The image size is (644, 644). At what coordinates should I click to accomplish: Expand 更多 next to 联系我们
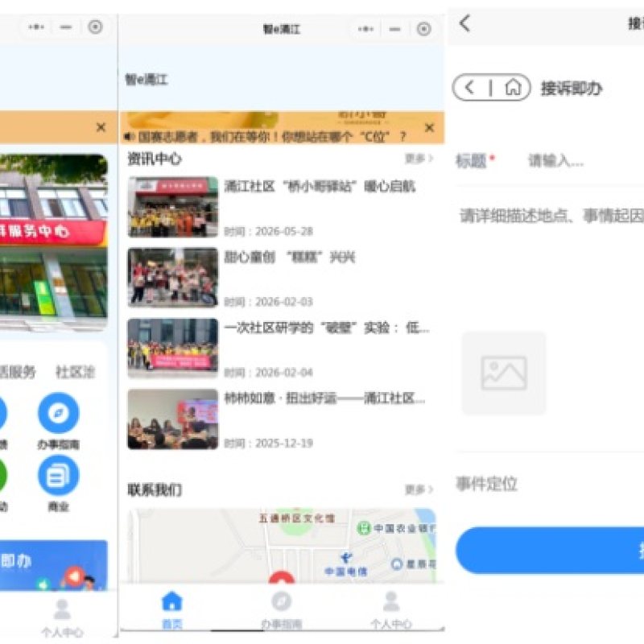[x=419, y=489]
